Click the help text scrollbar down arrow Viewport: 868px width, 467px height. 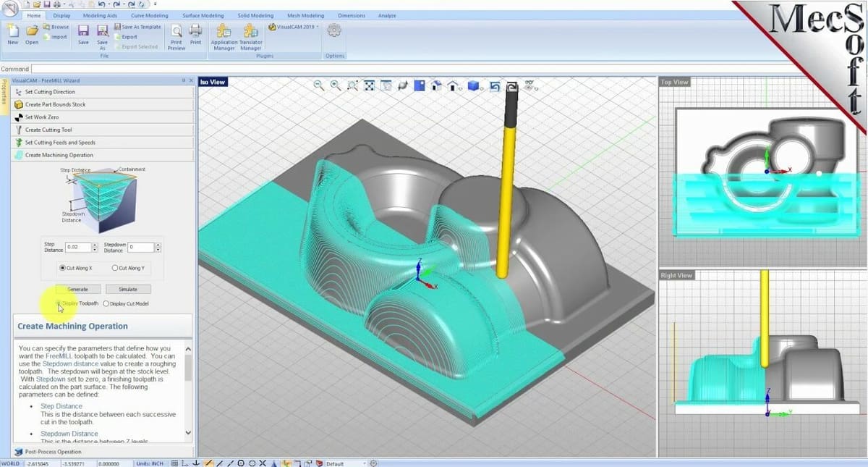[189, 432]
